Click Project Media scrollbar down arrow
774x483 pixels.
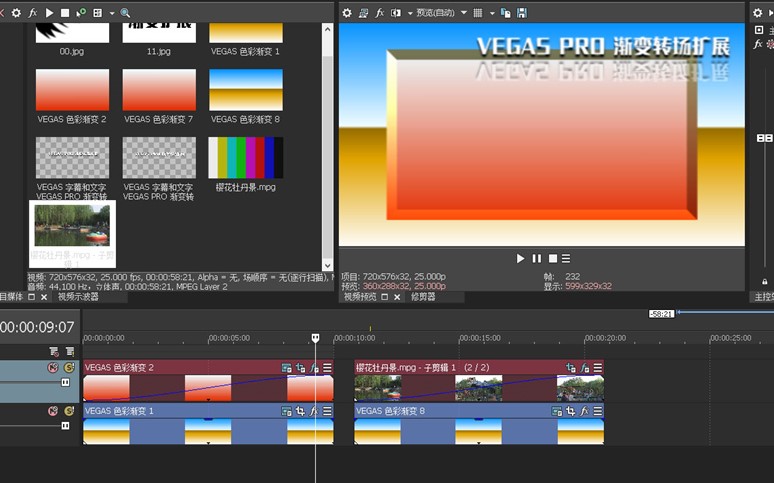tap(327, 265)
